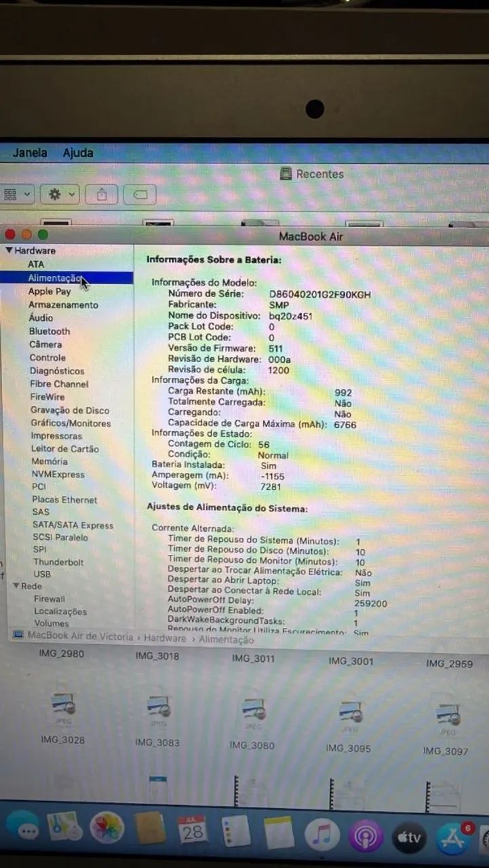Collapse the Rede section in sidebar

[16, 586]
